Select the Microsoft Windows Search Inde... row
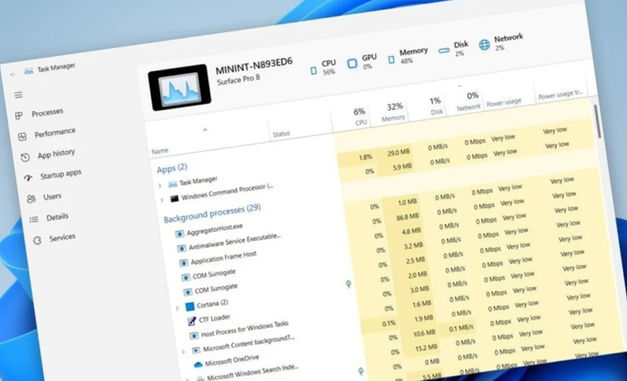 tap(252, 372)
